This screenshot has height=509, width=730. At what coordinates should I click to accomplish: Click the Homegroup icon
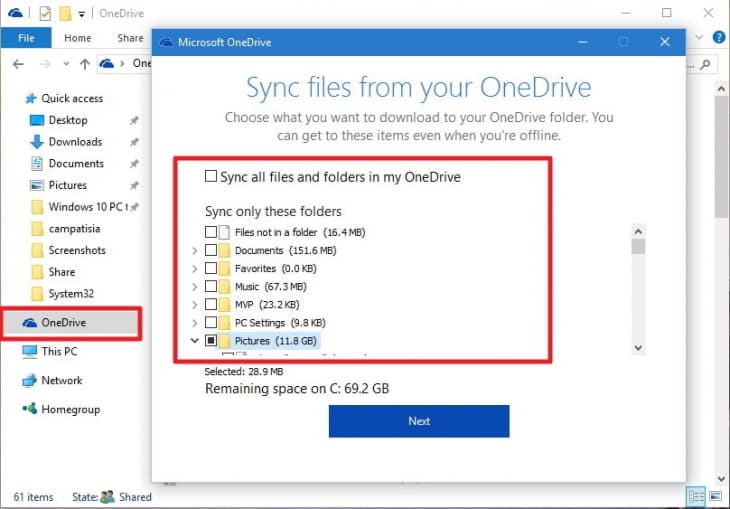(28, 409)
